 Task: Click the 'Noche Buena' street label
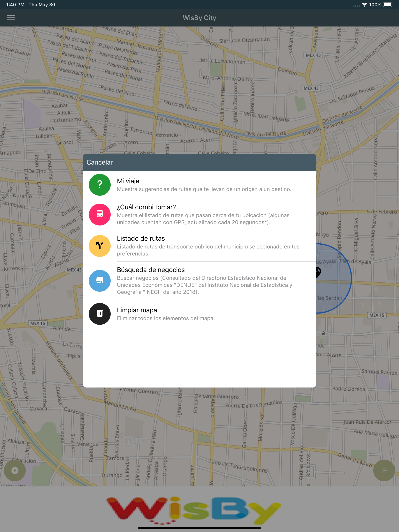tap(15, 51)
